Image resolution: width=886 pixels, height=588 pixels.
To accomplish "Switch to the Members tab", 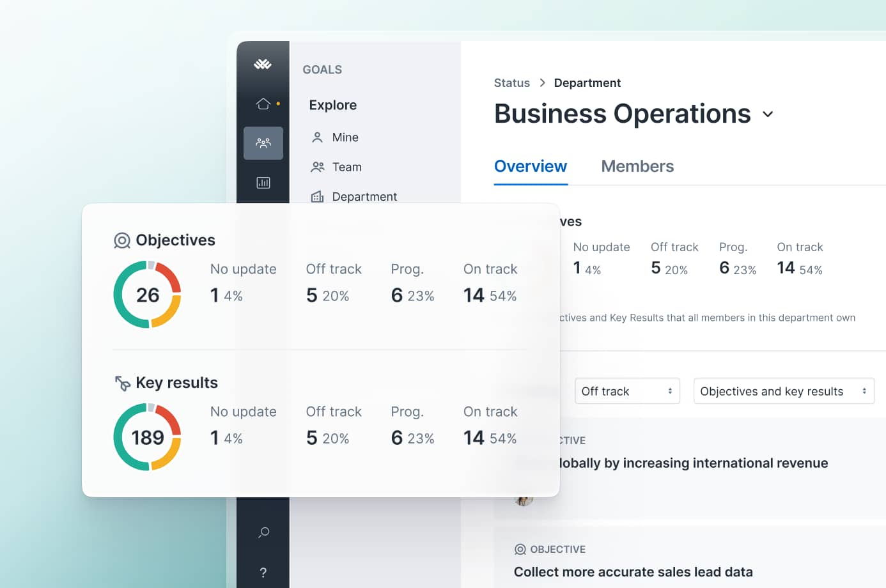I will (x=637, y=166).
